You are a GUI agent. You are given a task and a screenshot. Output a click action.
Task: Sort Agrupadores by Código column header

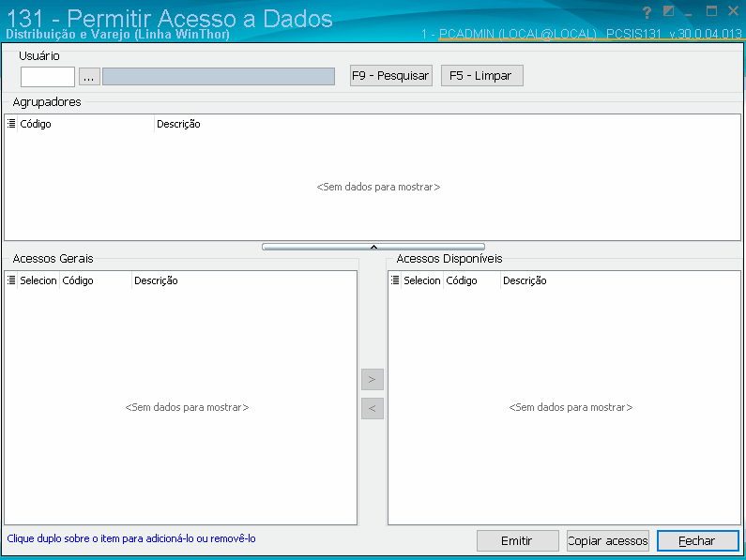pos(85,124)
